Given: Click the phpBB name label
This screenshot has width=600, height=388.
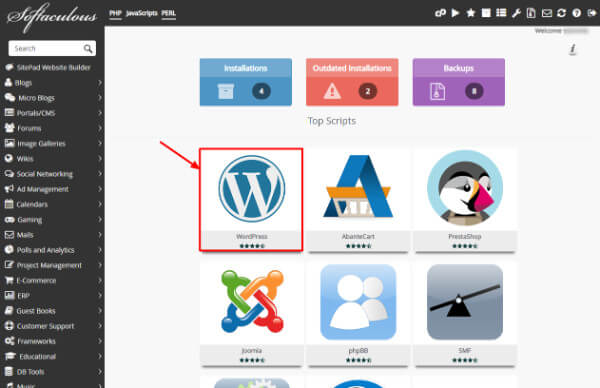Looking at the screenshot, I should (x=358, y=351).
